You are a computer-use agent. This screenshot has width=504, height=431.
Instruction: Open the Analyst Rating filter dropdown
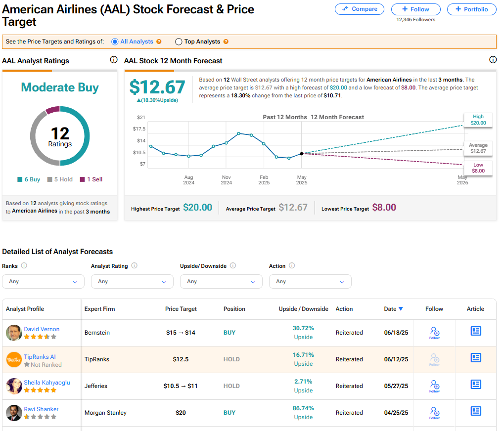pos(132,281)
